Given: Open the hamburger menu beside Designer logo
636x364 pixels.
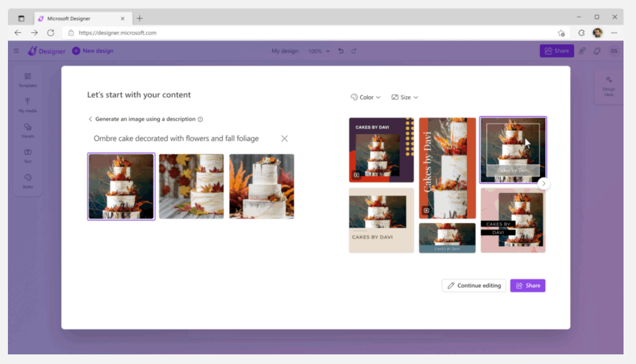Looking at the screenshot, I should [16, 51].
